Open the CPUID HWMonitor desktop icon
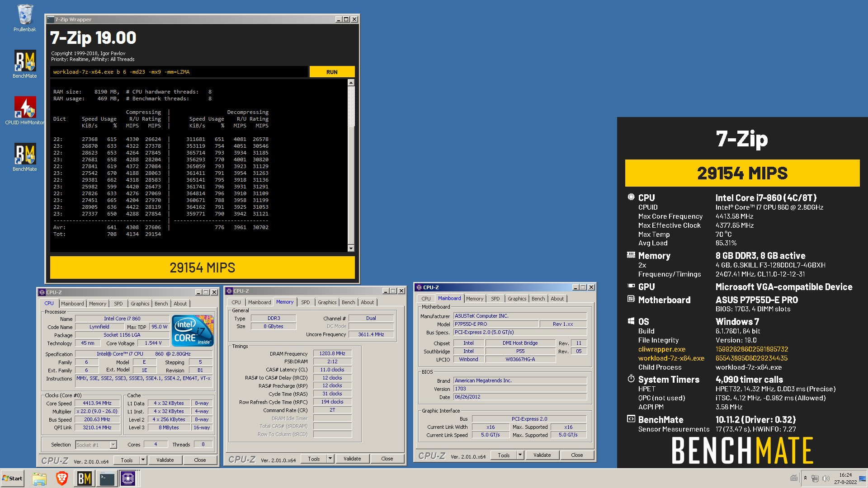 click(25, 111)
